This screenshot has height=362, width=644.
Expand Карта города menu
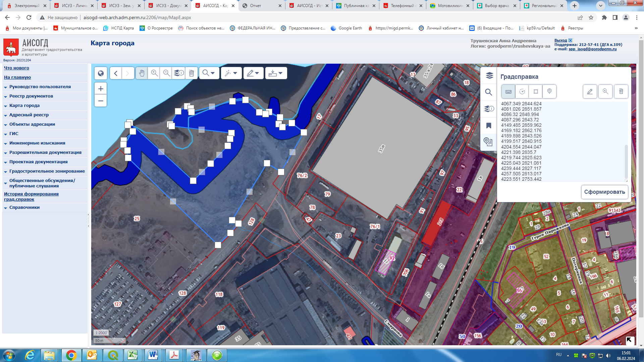[x=24, y=106]
